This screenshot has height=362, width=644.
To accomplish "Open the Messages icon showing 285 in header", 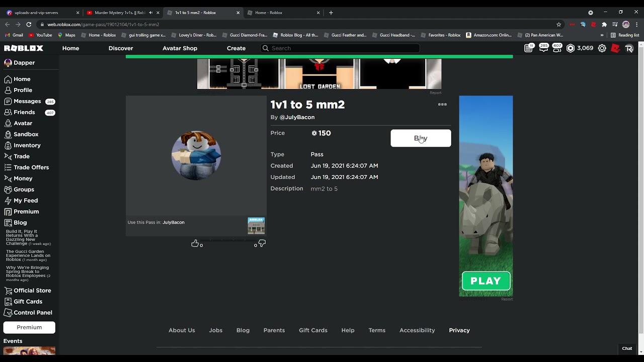I will point(543,48).
